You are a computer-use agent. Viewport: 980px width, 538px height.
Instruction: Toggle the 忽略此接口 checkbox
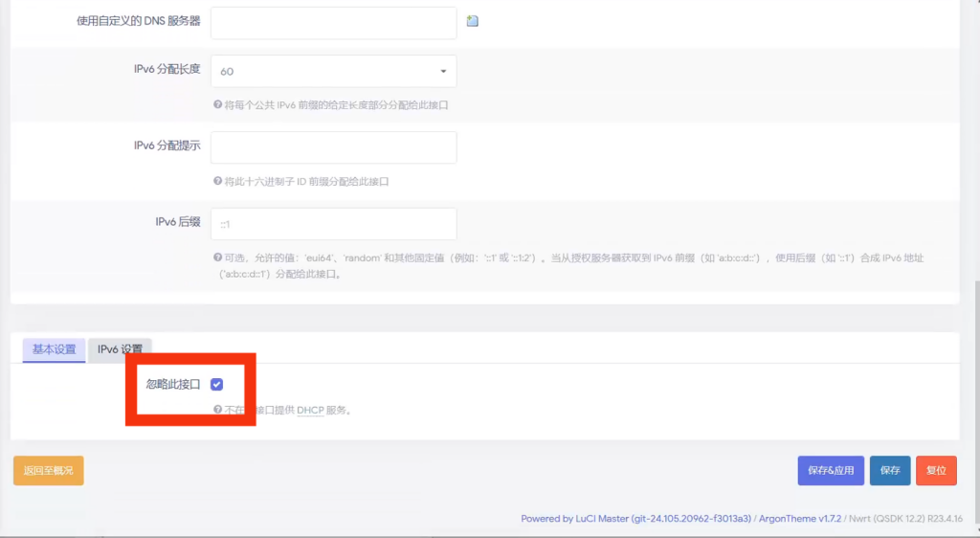tap(216, 384)
